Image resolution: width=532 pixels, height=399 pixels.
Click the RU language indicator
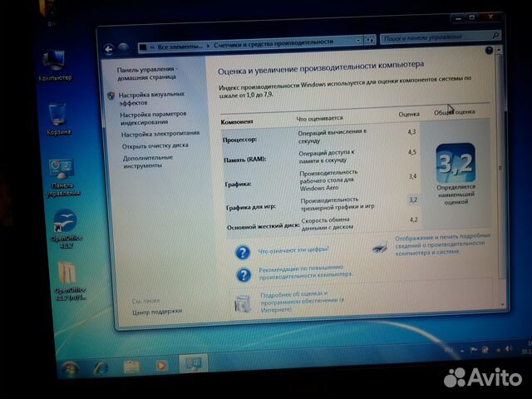tap(449, 350)
